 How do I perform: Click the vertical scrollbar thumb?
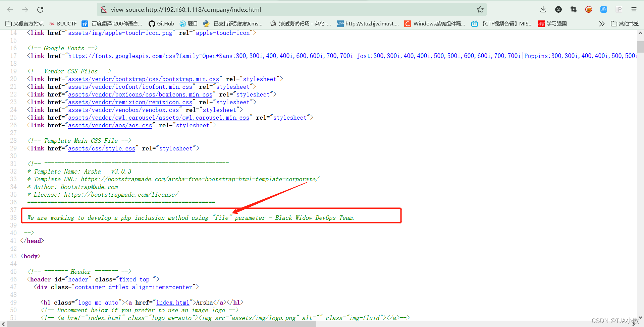tap(640, 47)
